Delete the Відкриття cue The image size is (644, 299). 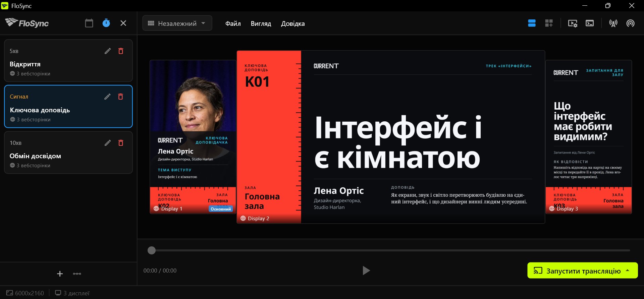coord(121,51)
